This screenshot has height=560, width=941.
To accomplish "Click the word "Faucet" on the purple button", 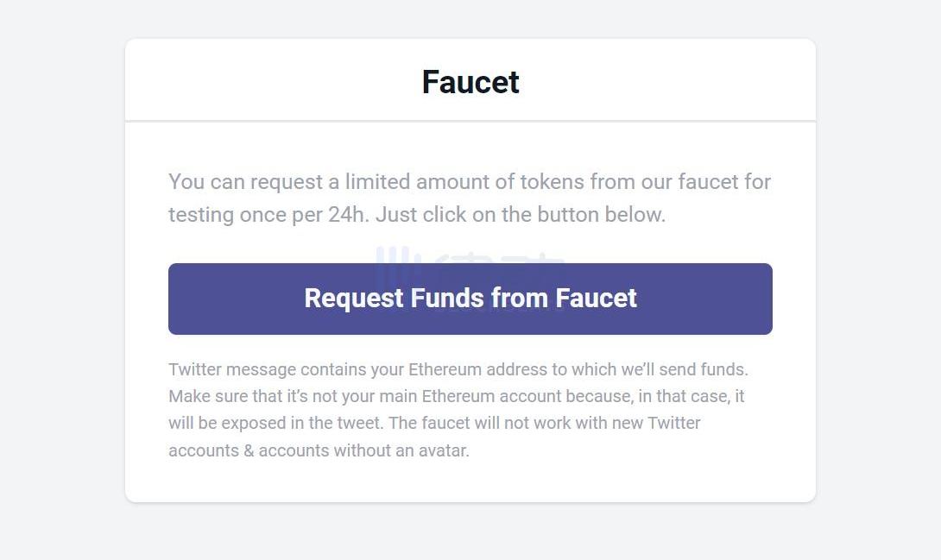I will [596, 298].
